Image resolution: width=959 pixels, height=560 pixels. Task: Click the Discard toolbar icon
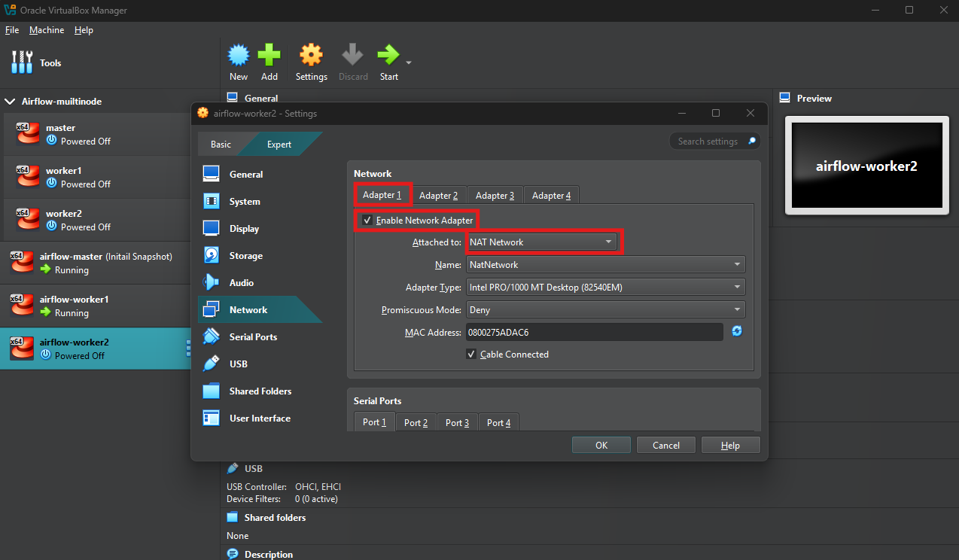353,56
